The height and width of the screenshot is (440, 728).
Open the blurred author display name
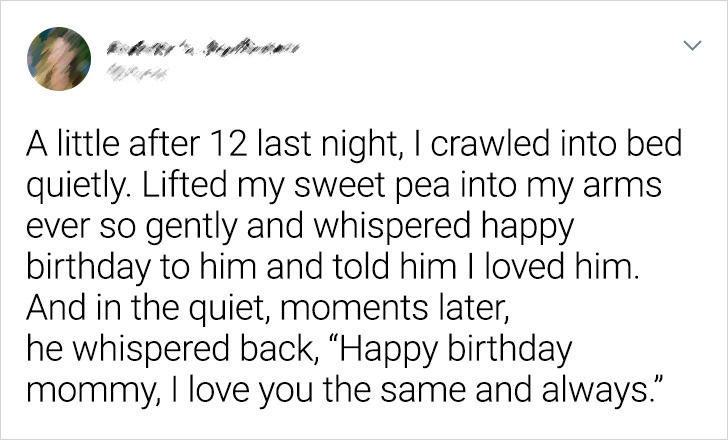[x=203, y=48]
